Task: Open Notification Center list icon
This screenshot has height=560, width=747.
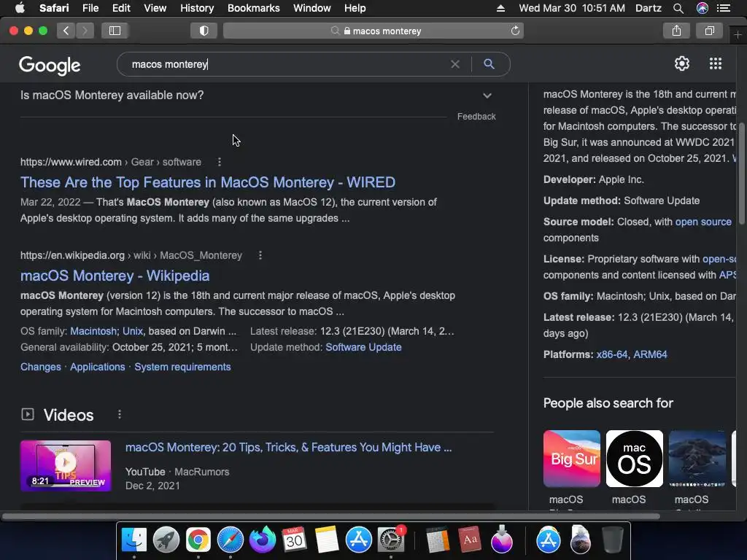Action: click(x=723, y=8)
